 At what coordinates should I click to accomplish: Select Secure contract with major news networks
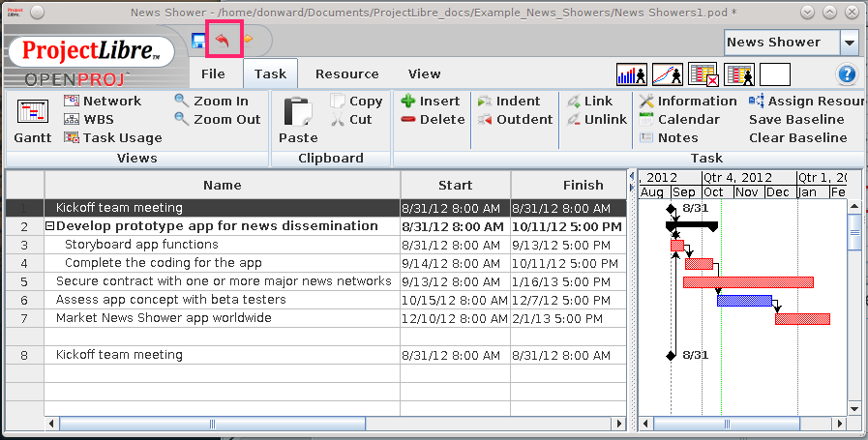tap(224, 281)
